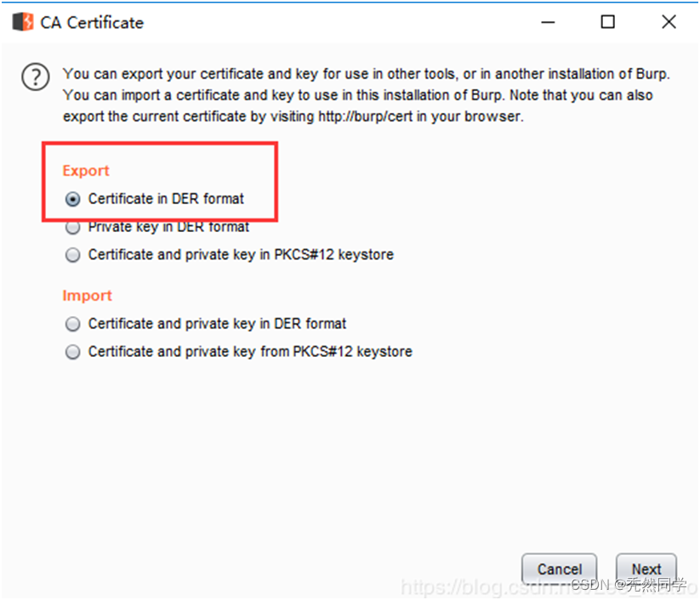Maximize the CA Certificate window
This screenshot has height=600, width=700.
pyautogui.click(x=607, y=22)
